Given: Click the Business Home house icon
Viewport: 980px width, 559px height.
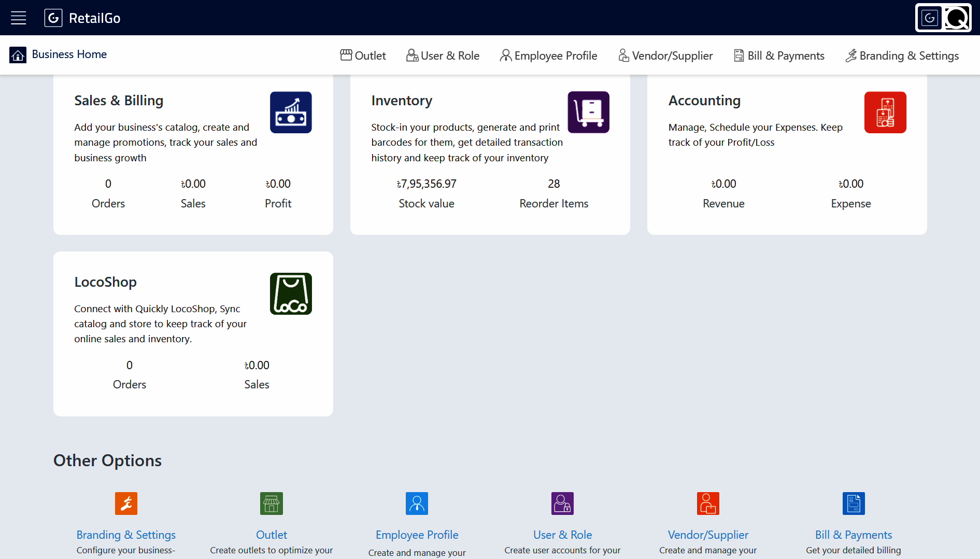Looking at the screenshot, I should [18, 55].
